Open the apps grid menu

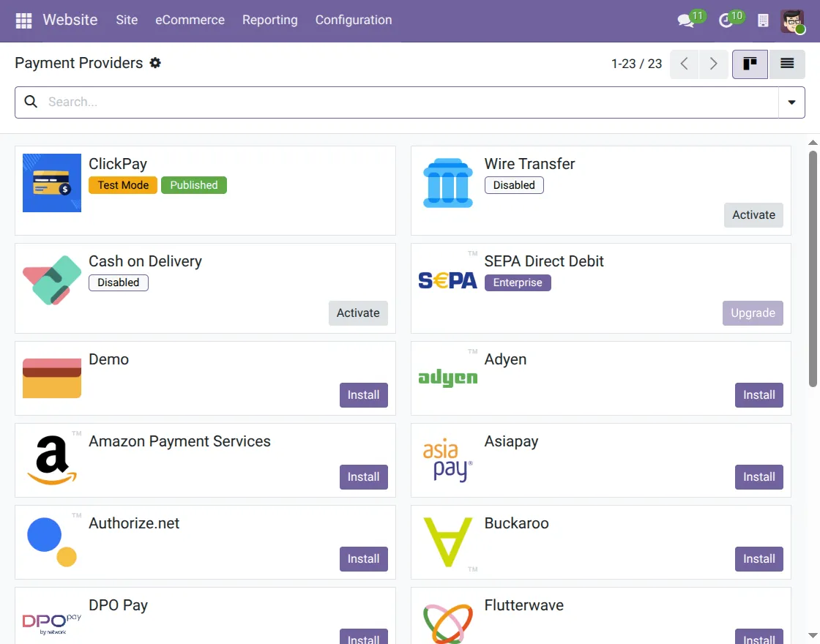pos(23,20)
